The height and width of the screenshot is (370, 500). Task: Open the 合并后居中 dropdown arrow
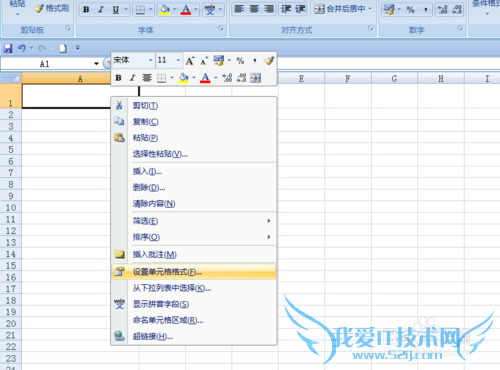click(x=370, y=9)
